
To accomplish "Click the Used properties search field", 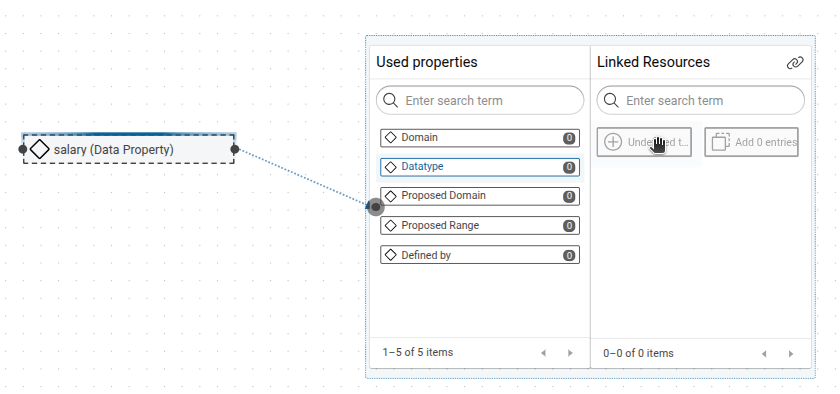I will tap(480, 100).
